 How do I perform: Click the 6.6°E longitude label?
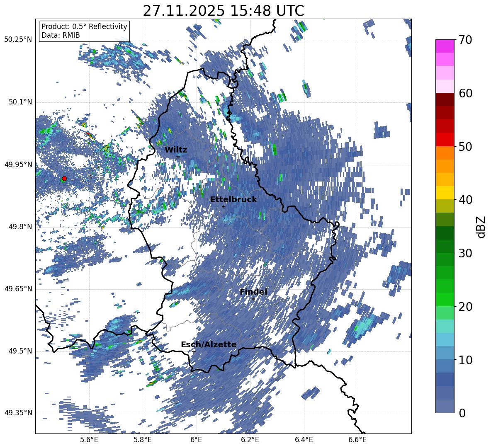tap(357, 440)
